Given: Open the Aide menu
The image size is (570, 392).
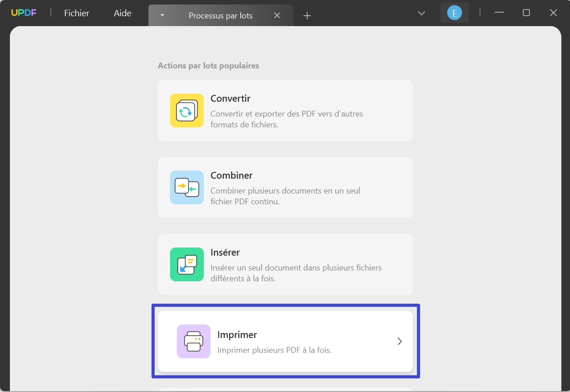Looking at the screenshot, I should (x=122, y=13).
